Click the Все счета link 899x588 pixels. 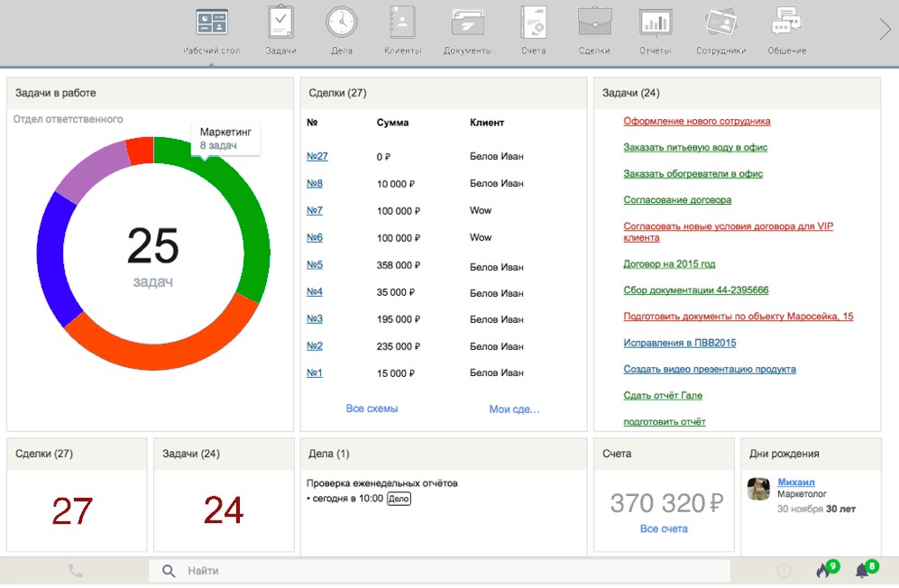(x=664, y=528)
